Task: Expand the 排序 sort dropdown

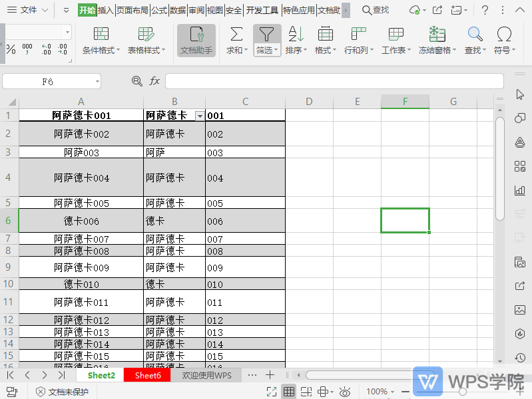Action: coord(305,51)
